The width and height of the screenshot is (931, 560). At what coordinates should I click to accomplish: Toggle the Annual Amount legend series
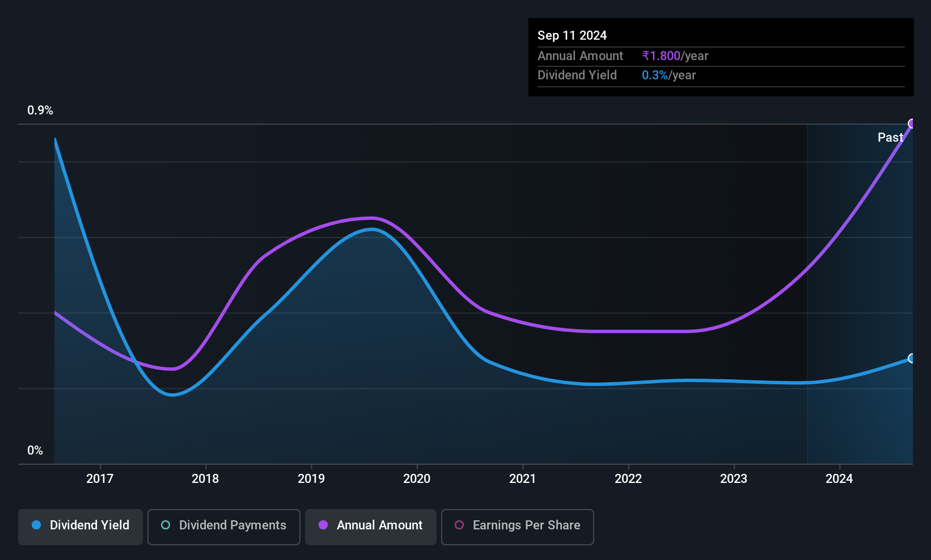coord(371,527)
